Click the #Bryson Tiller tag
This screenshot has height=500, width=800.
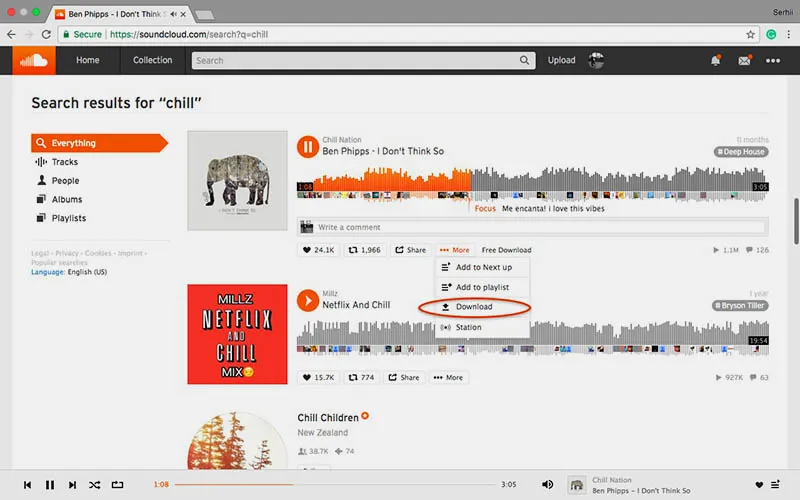pyautogui.click(x=740, y=306)
